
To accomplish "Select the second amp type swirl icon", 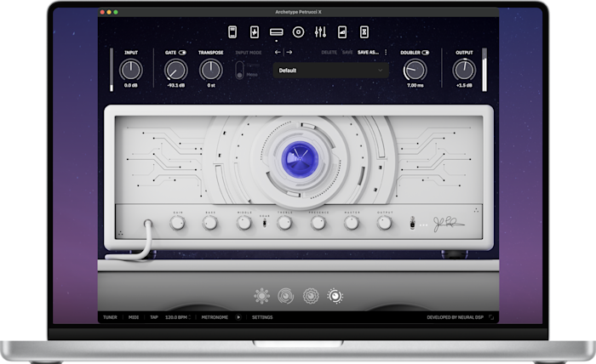I will click(286, 296).
